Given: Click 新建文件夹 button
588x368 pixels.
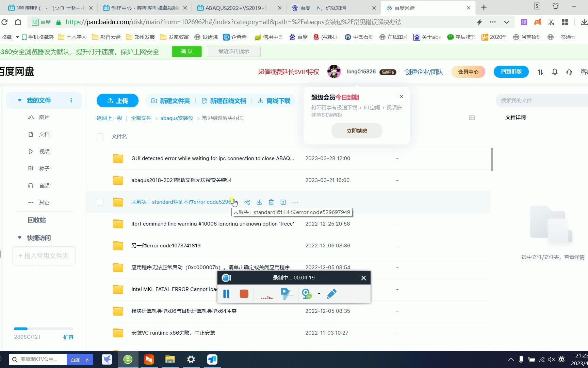Looking at the screenshot, I should point(170,101).
